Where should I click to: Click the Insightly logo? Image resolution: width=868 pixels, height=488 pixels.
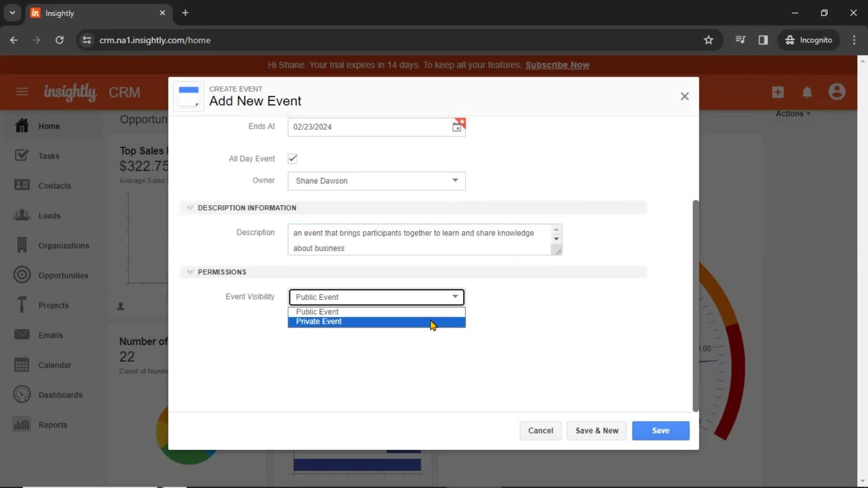70,92
